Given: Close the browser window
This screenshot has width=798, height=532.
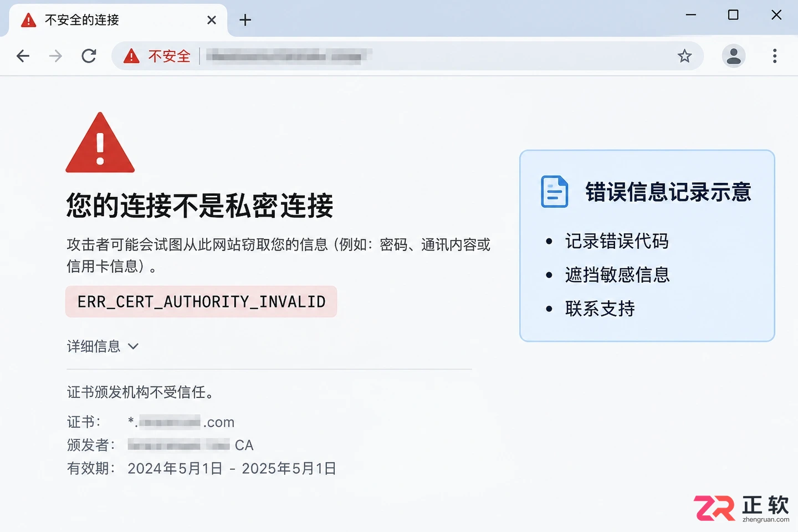Looking at the screenshot, I should coord(776,15).
